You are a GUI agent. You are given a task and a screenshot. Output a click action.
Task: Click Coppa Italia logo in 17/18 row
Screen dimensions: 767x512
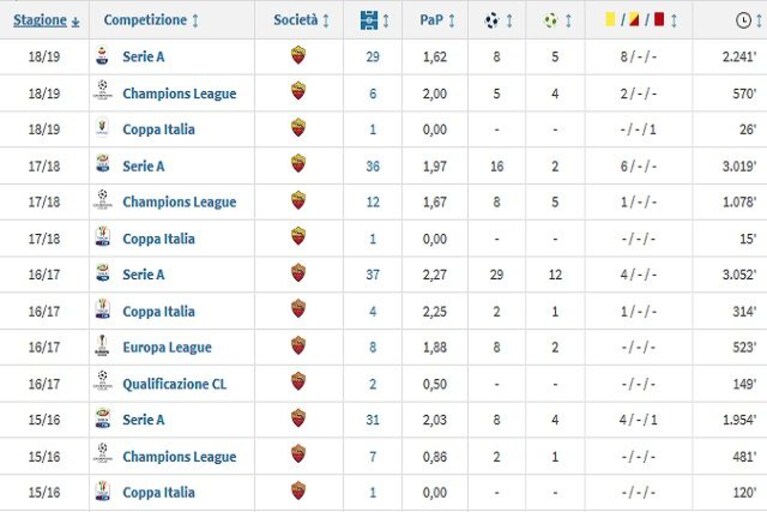[103, 237]
